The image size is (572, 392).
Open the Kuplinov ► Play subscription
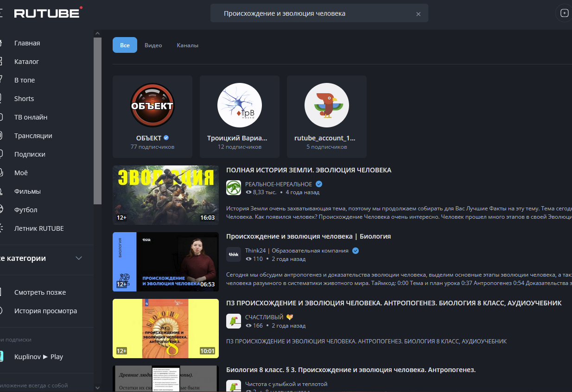point(38,357)
